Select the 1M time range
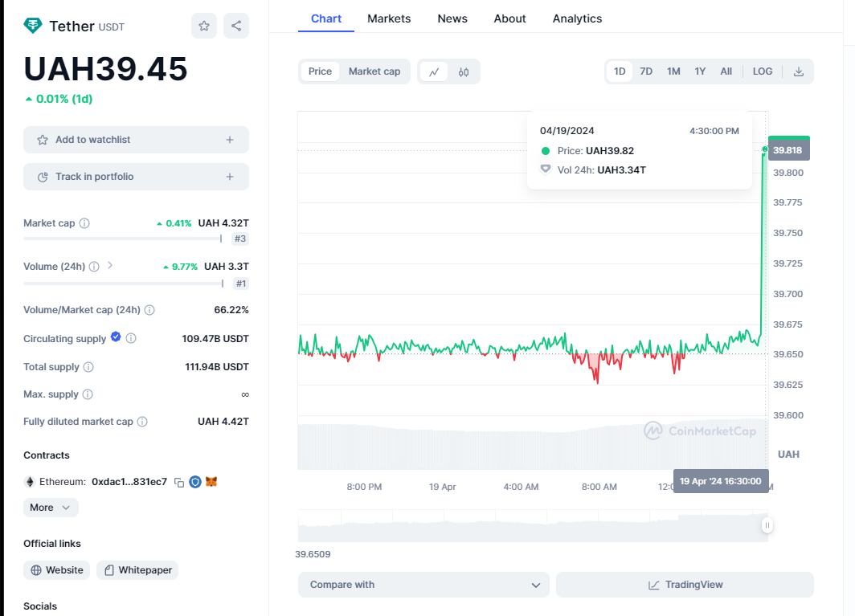The image size is (855, 616). tap(673, 71)
